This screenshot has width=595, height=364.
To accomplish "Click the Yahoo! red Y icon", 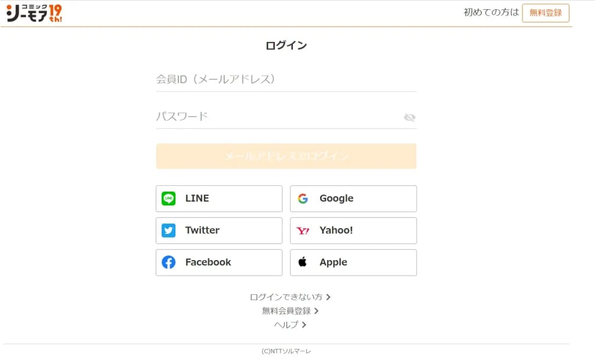I will (x=303, y=230).
